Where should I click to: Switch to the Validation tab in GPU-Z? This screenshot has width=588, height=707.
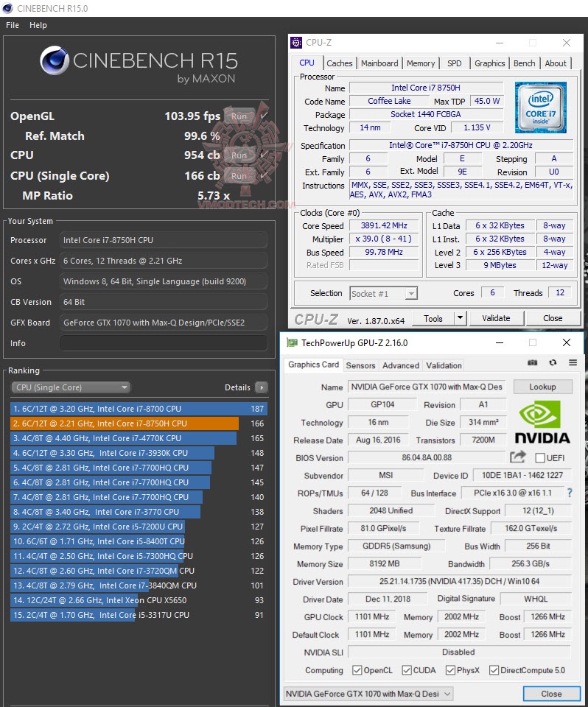[444, 366]
